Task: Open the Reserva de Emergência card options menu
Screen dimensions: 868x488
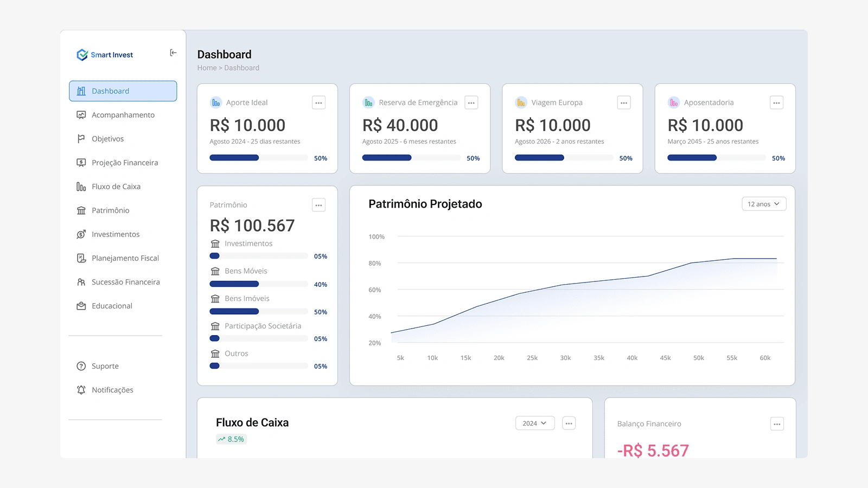Action: pos(471,102)
